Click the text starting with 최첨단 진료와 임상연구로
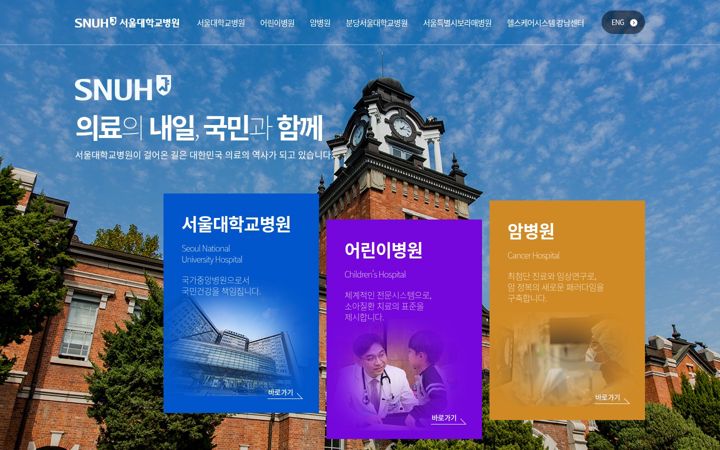 (556, 287)
